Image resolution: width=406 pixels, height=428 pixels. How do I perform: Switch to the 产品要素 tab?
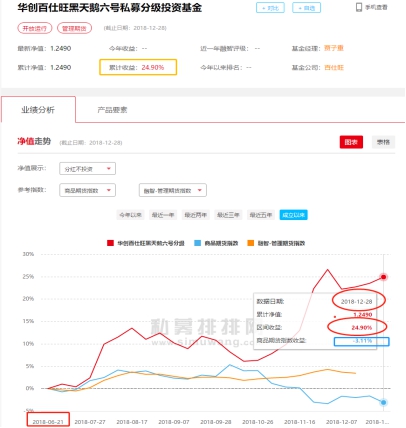(112, 110)
